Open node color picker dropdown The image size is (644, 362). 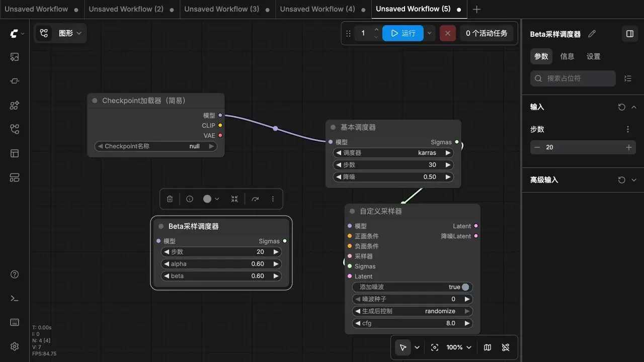[x=211, y=199]
